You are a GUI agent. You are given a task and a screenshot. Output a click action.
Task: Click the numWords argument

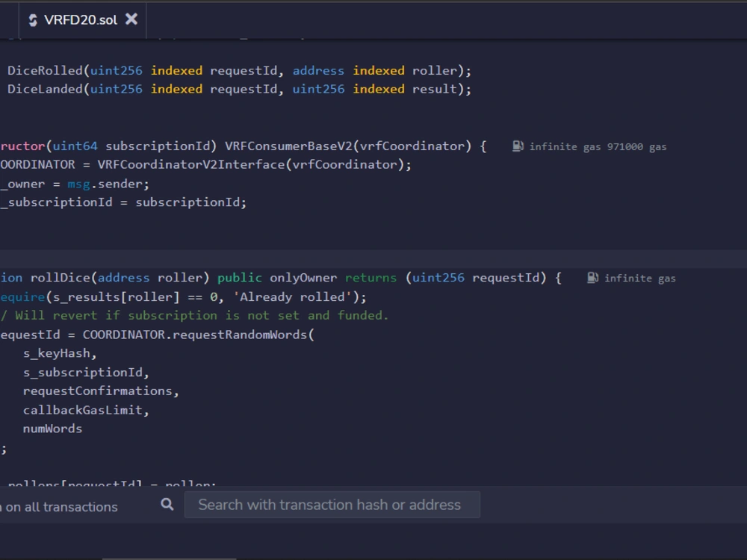tap(52, 428)
